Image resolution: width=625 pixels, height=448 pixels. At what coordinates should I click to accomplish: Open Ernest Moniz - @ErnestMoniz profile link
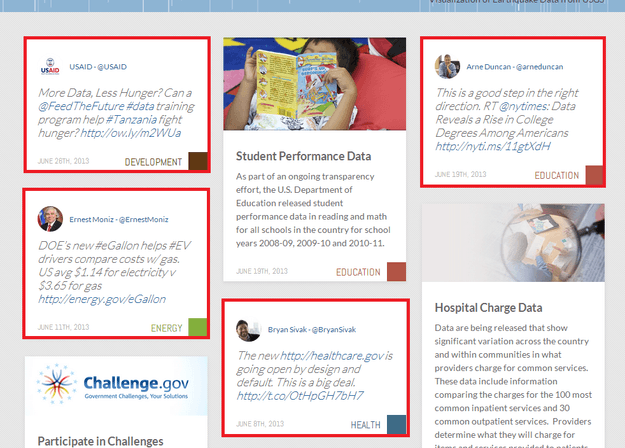[x=119, y=220]
